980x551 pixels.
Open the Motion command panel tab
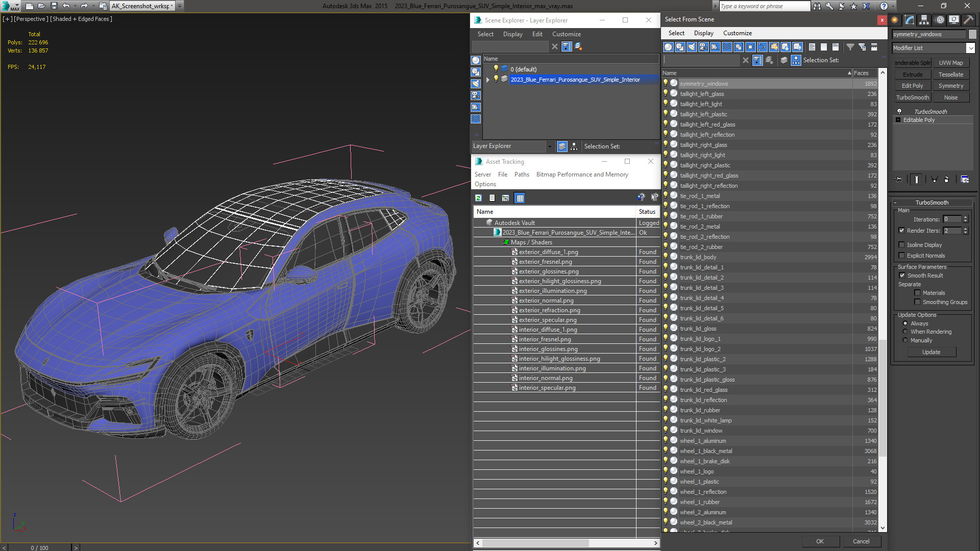tap(939, 20)
